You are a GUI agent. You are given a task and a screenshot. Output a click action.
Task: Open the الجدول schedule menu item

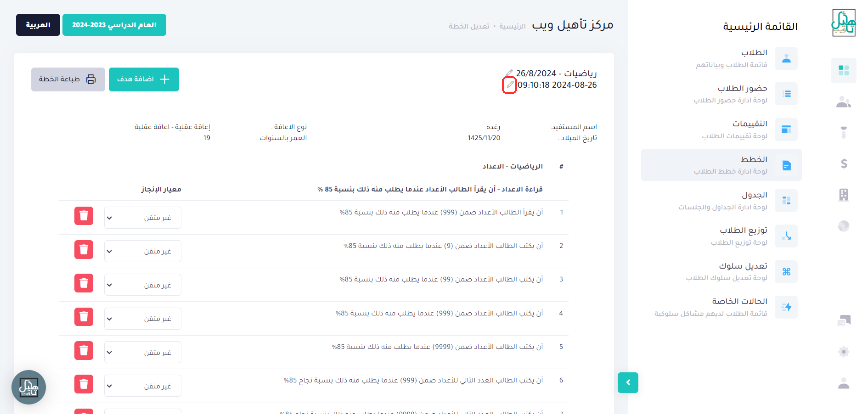click(x=721, y=200)
